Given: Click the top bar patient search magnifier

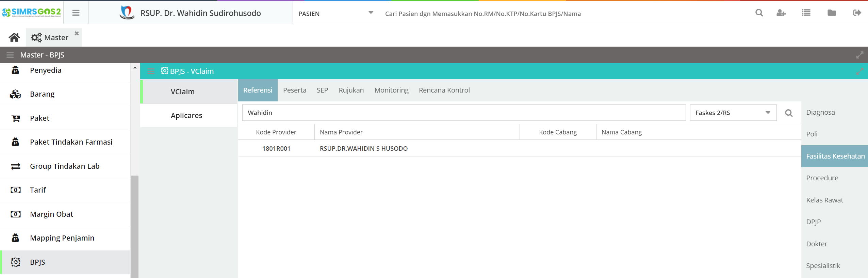Looking at the screenshot, I should pos(759,13).
